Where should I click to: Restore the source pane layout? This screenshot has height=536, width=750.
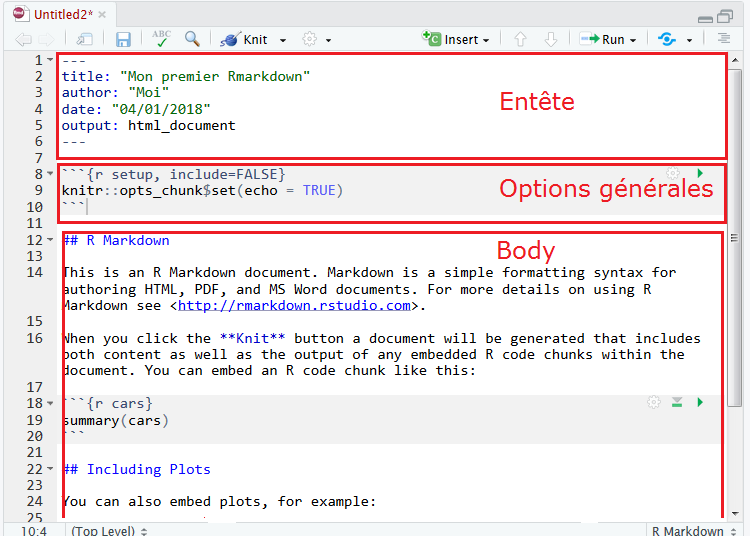point(725,17)
